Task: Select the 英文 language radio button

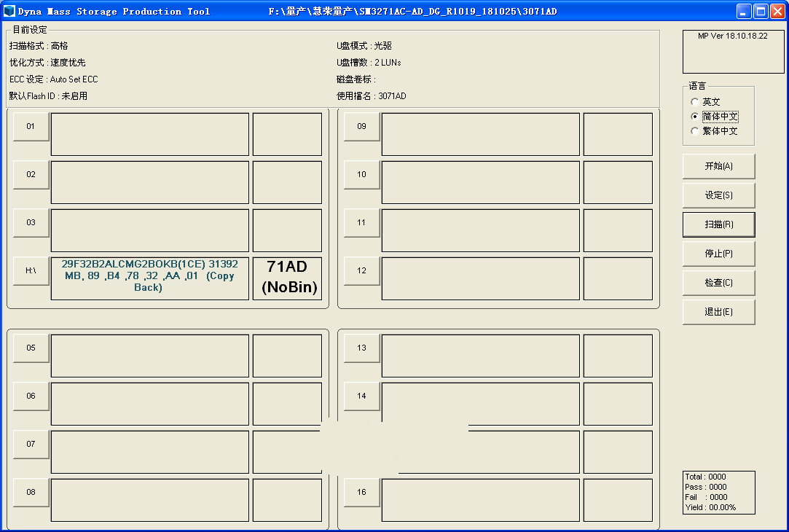Action: (x=694, y=102)
